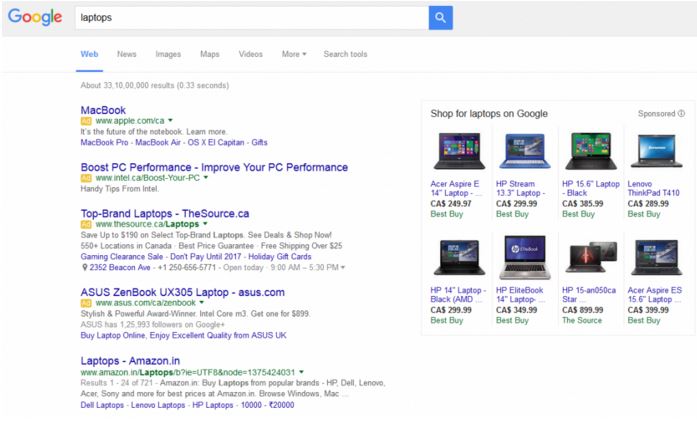This screenshot has height=421, width=697.
Task: Click the CA$ 249.97 price
Action: (451, 204)
